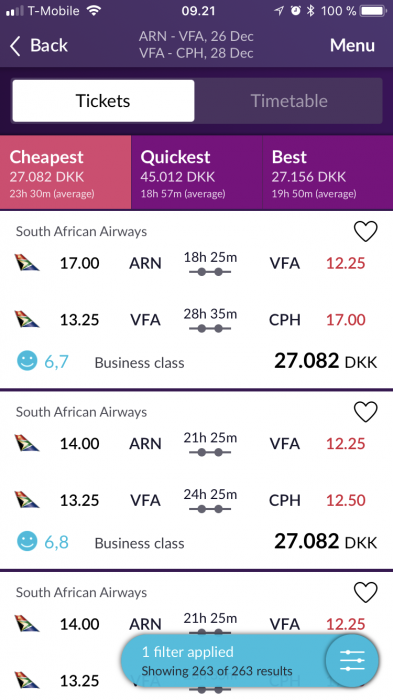Tap airline logo beside second ticket's 14.00 departure
The image size is (393, 700).
point(27,443)
